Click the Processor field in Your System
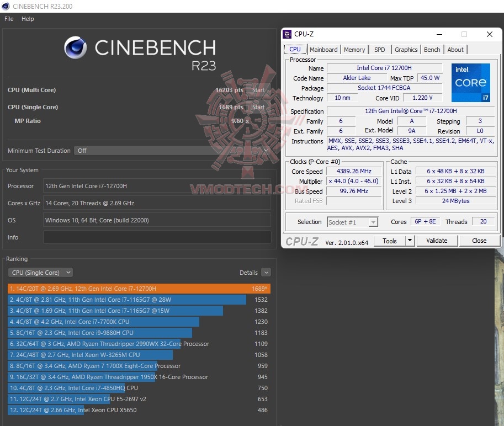This screenshot has height=426, width=504. (x=157, y=186)
